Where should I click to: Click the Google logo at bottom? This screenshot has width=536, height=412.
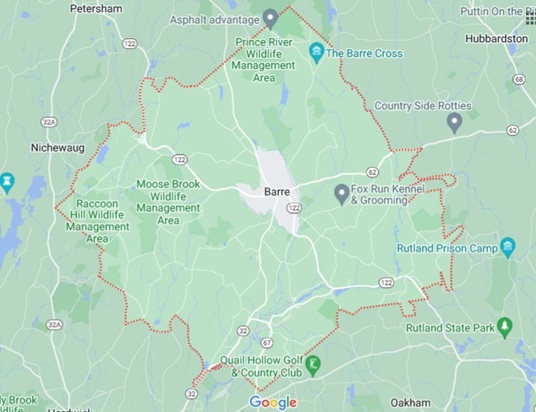coord(273,402)
